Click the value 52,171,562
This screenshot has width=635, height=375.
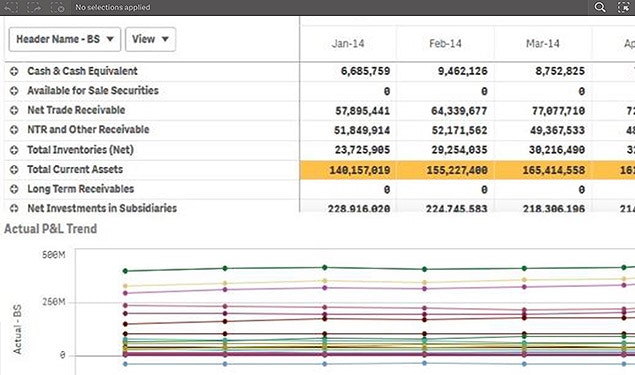coord(459,130)
